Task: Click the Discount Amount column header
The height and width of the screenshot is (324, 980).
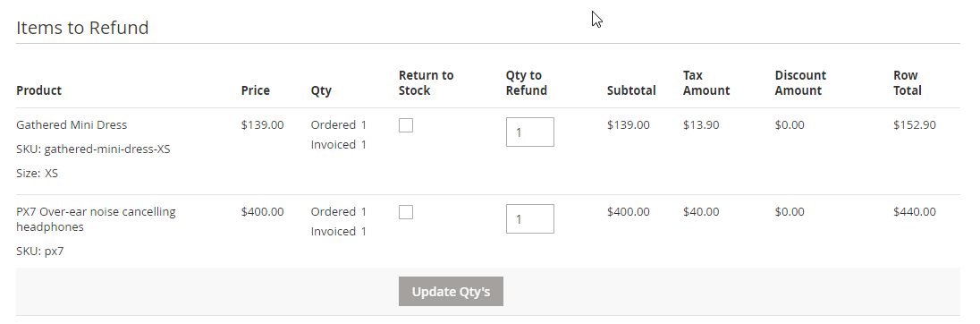Action: 800,83
